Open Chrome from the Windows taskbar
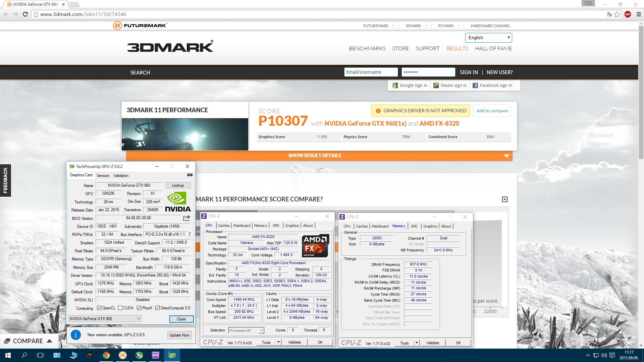 tap(106, 355)
